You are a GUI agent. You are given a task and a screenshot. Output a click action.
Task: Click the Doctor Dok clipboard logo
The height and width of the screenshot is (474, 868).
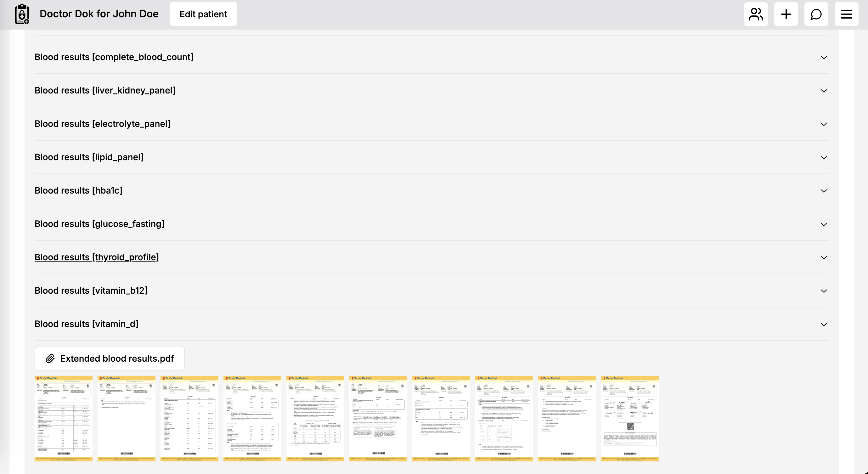click(x=22, y=14)
